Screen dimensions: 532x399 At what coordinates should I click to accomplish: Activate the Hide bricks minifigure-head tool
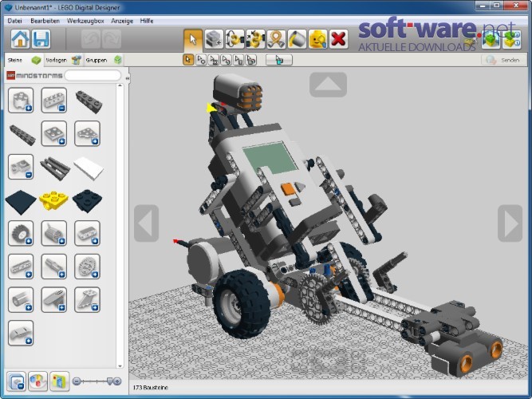pyautogui.click(x=318, y=39)
